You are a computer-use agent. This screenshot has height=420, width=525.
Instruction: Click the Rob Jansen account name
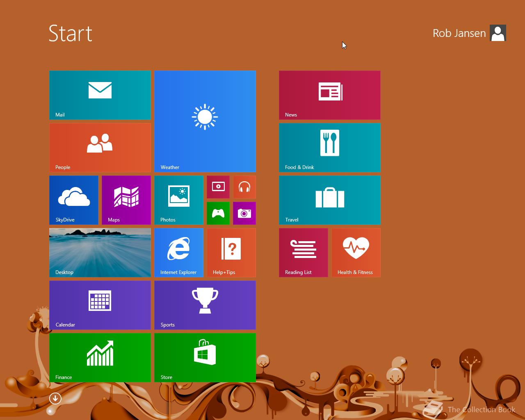459,33
